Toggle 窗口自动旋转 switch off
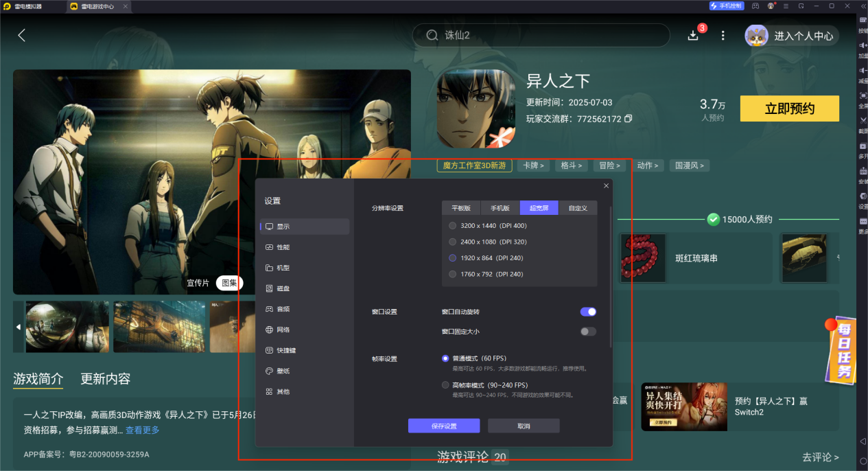Image resolution: width=868 pixels, height=471 pixels. click(588, 312)
